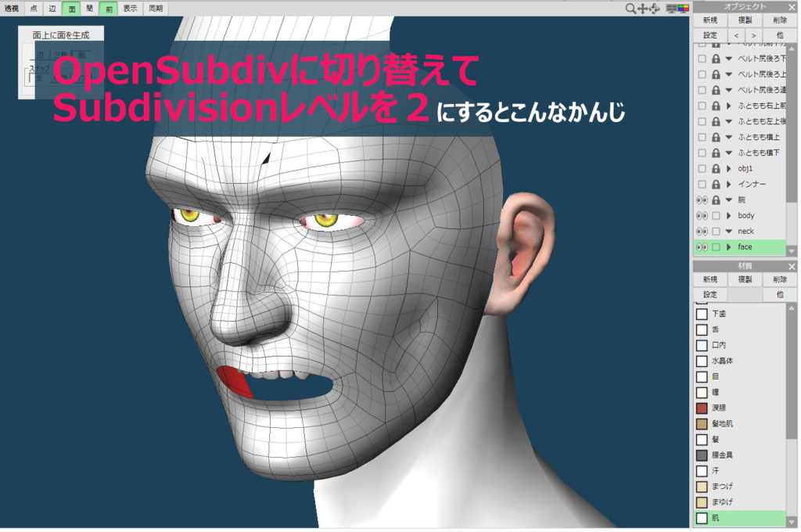Screen dimensions: 801x532
Task: Click the object list scrollbar down arrow
Action: (x=792, y=251)
